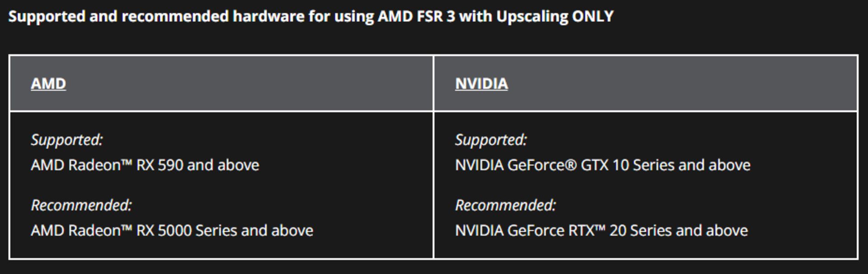Viewport: 868px width, 274px height.
Task: Click the "Supported:" label under AMD
Action: tap(67, 140)
